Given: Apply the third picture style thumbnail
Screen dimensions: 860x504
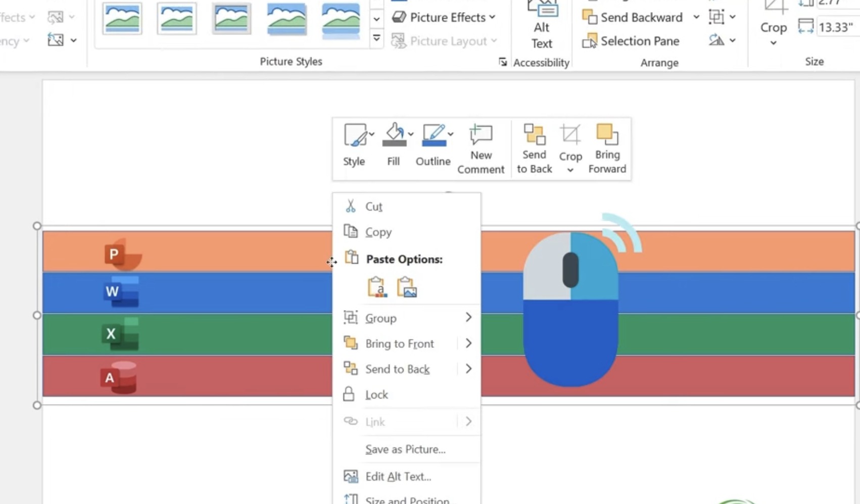Looking at the screenshot, I should pos(231,19).
